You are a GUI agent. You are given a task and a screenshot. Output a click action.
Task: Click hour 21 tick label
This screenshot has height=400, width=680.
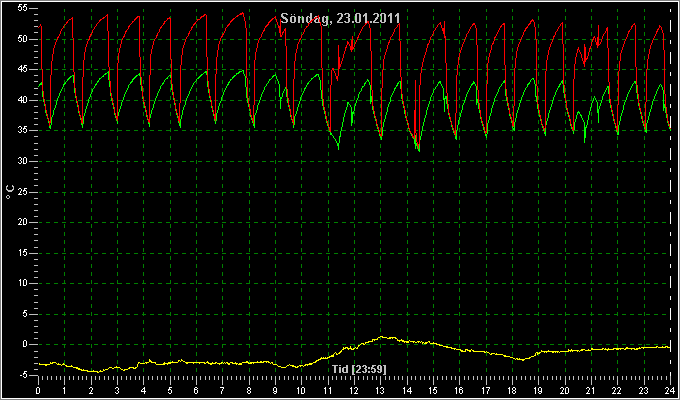click(591, 390)
